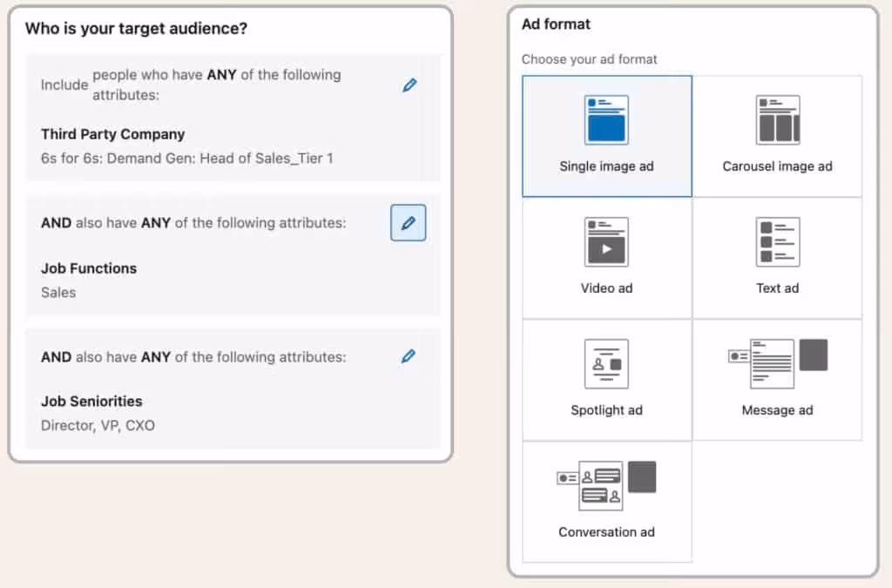Click the 'Job Functions' heading
The width and height of the screenshot is (892, 588).
[89, 268]
